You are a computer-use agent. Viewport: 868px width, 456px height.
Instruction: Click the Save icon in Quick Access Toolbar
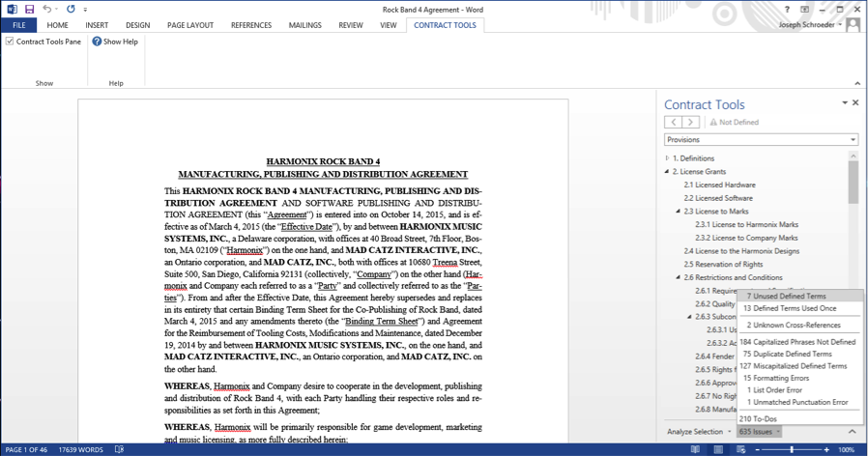29,9
